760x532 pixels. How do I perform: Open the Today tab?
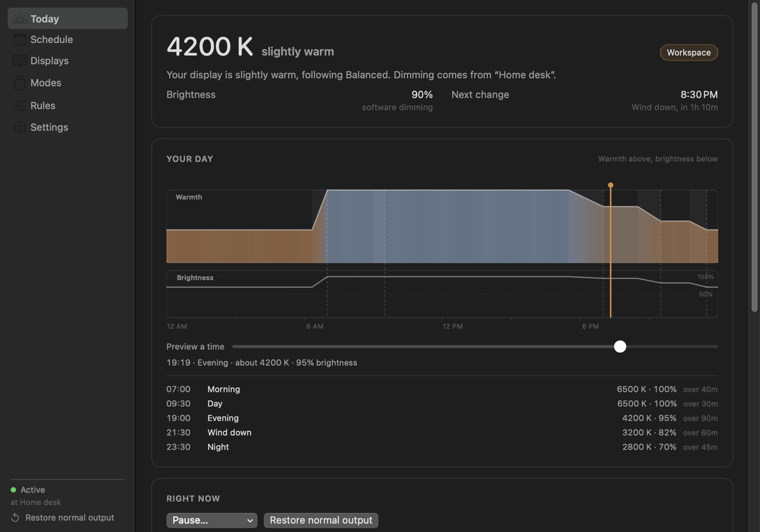coord(67,19)
